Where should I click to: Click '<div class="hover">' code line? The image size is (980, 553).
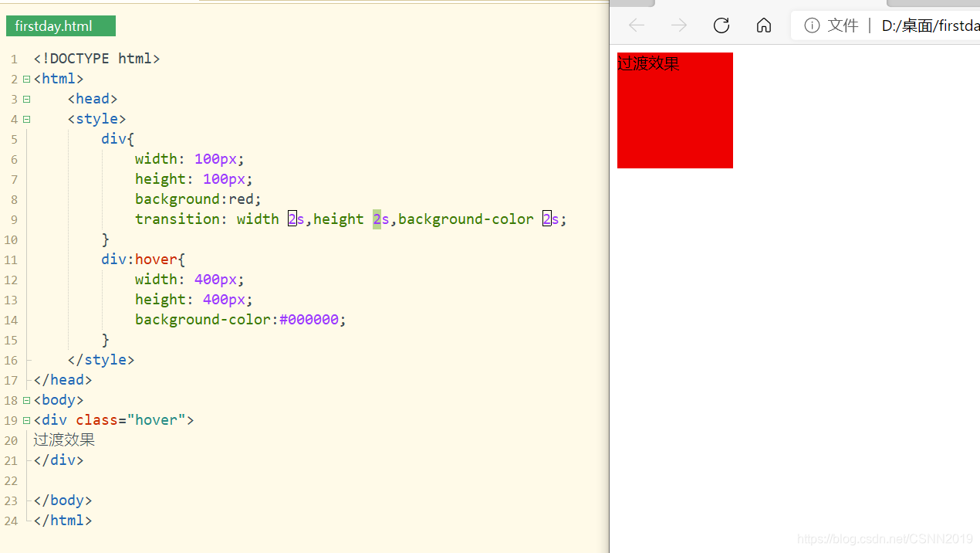pos(113,420)
